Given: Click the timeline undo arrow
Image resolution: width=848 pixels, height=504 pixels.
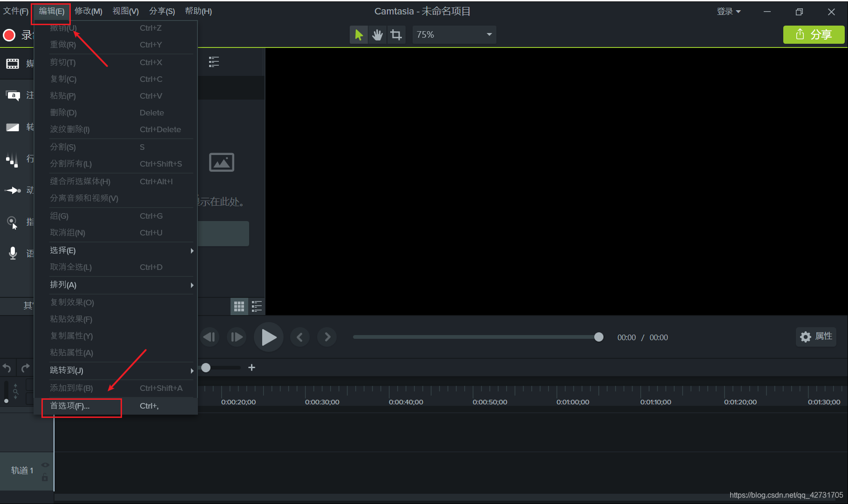Looking at the screenshot, I should click(x=7, y=368).
